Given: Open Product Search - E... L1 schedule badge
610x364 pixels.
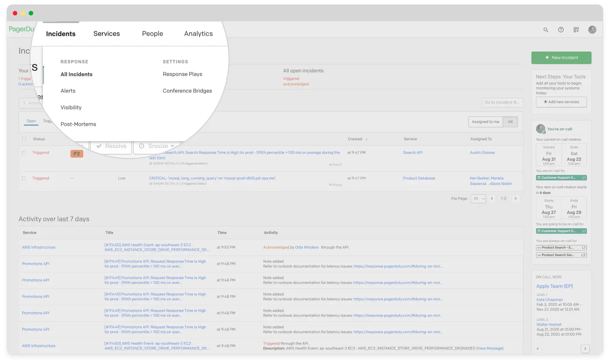Looking at the screenshot, I should click(x=561, y=248).
